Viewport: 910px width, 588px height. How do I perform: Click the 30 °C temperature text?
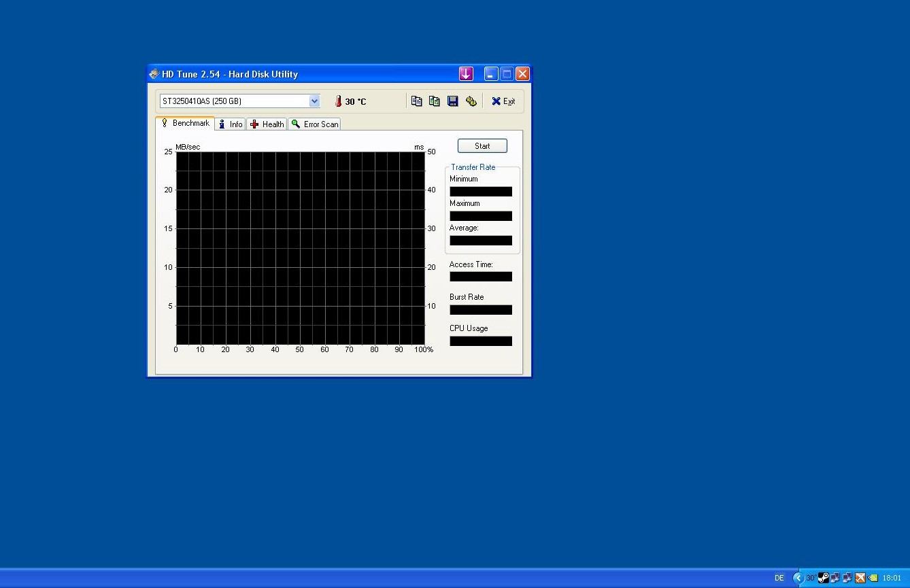click(356, 101)
